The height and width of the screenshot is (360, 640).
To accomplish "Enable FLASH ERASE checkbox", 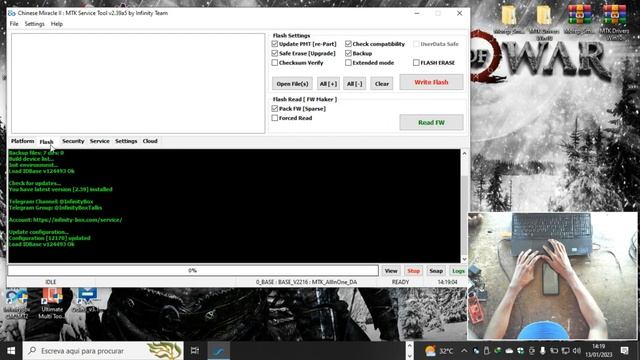I will [416, 62].
